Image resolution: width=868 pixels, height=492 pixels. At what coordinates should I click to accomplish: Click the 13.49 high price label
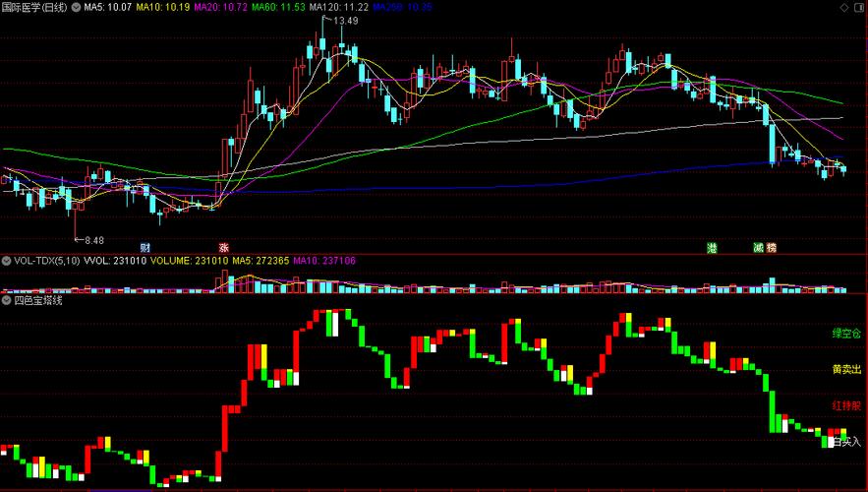[x=345, y=21]
